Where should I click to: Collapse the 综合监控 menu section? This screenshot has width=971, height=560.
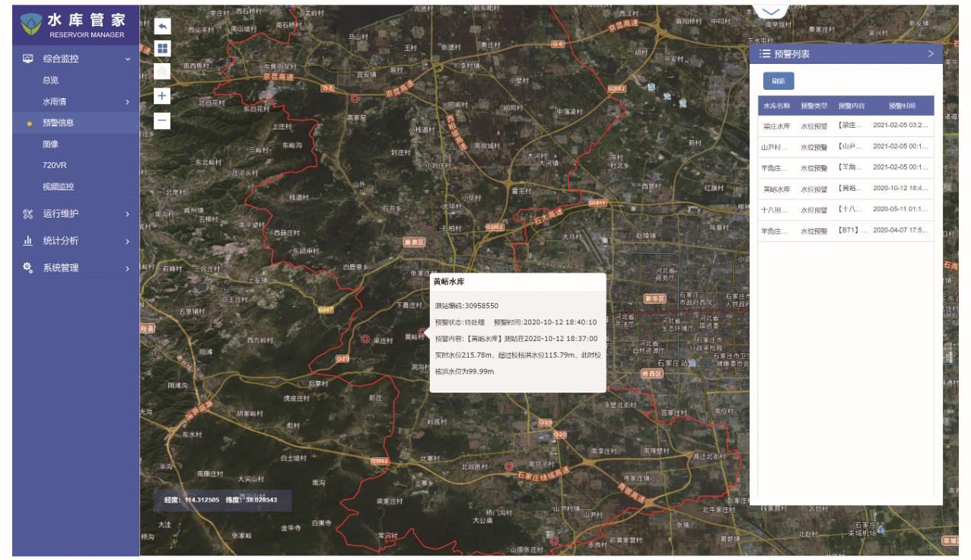click(x=127, y=59)
